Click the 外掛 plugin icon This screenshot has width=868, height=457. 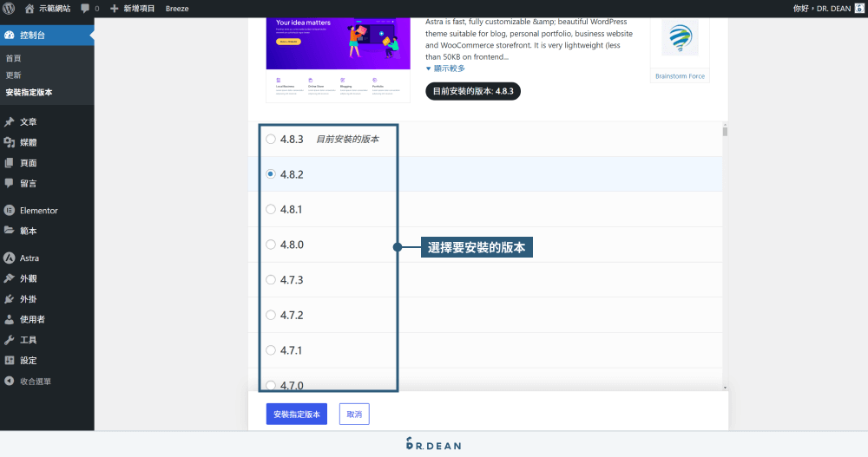pos(10,299)
